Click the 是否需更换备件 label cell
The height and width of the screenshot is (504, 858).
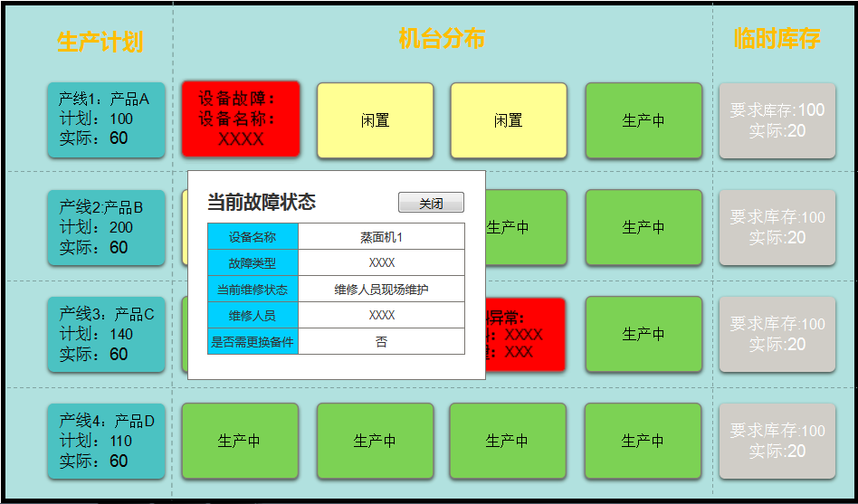[253, 341]
